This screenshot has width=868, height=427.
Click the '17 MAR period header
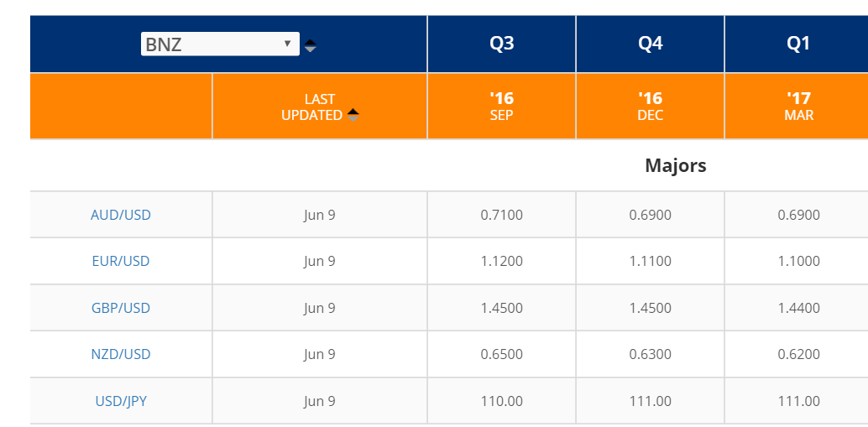[797, 107]
